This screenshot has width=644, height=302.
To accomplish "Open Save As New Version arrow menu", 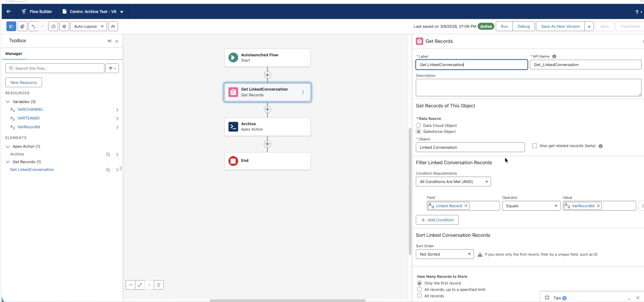I will [589, 26].
